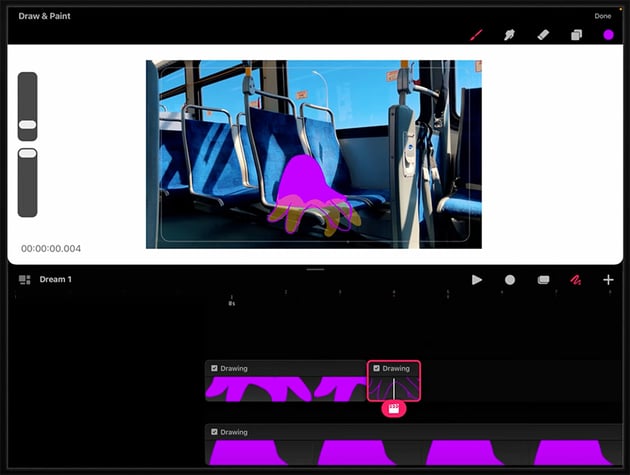This screenshot has height=475, width=630.
Task: Toggle checkbox of first upper Drawing track
Action: (214, 368)
